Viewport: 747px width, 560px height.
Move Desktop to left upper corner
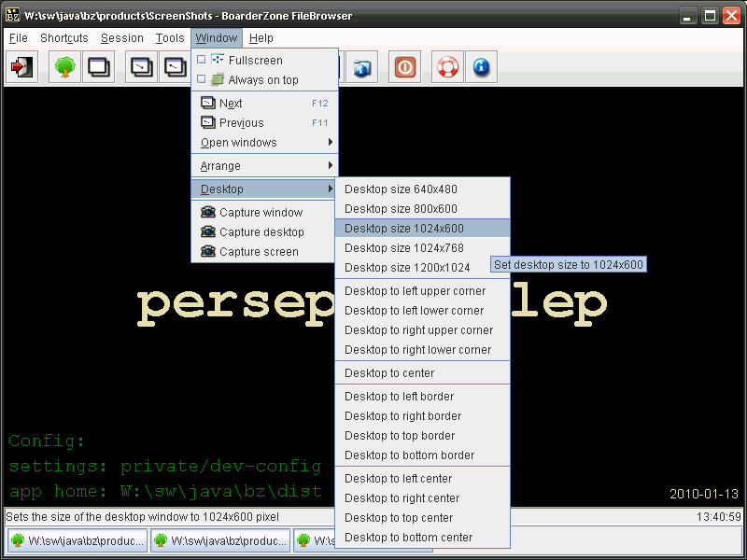click(x=423, y=291)
